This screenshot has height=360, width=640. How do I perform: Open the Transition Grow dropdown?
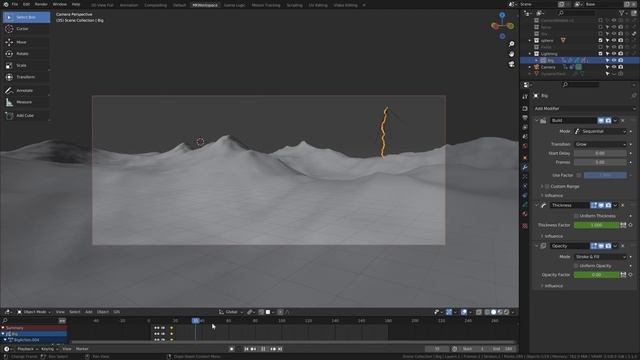pyautogui.click(x=600, y=144)
